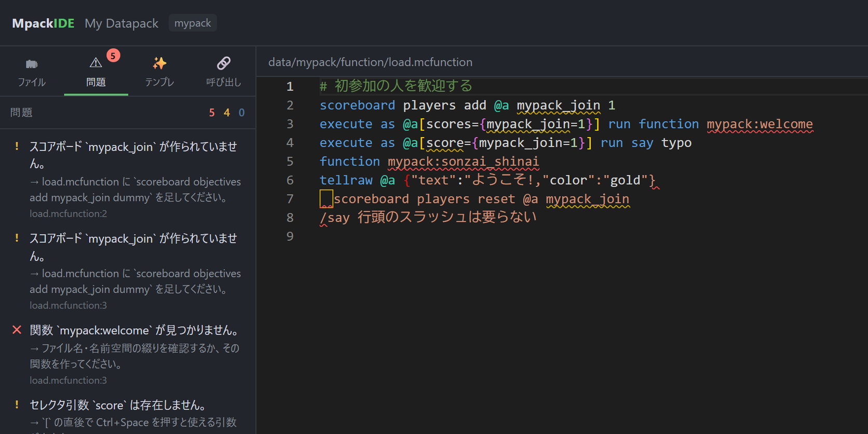Click the warning icon for load.mcfunction:2 problem

[17, 146]
